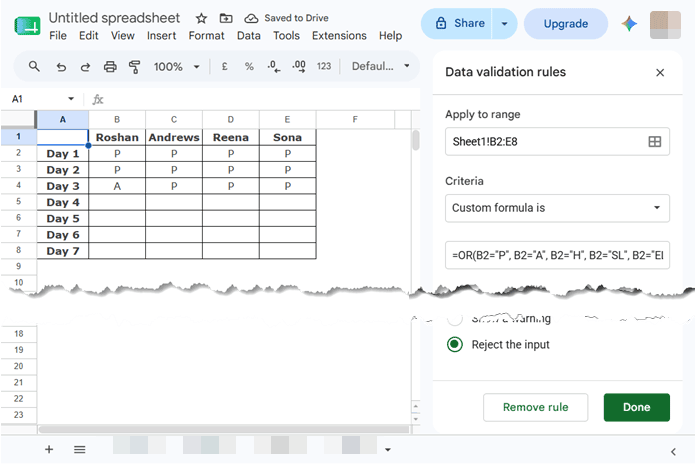Confirm with the Done button
The width and height of the screenshot is (696, 464).
[x=637, y=407]
